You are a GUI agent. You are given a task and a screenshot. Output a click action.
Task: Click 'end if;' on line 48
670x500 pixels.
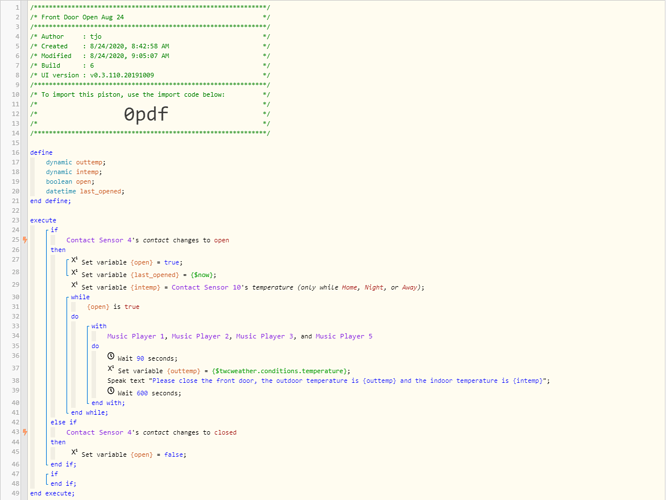[x=63, y=484]
